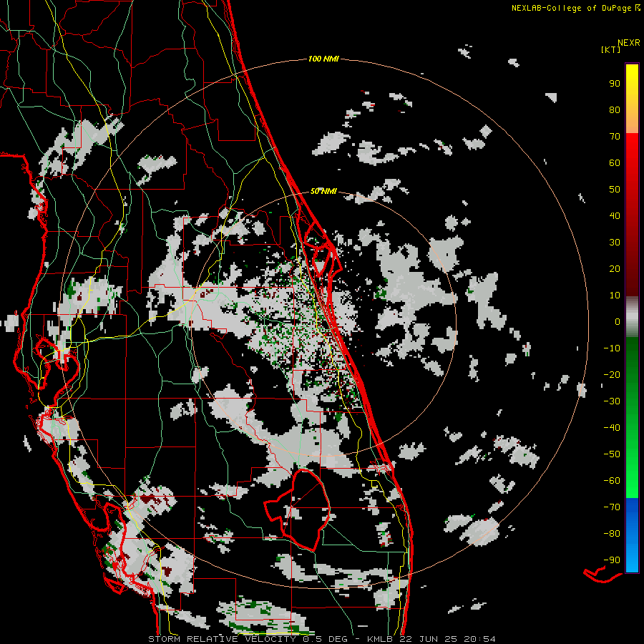The height and width of the screenshot is (644, 644).
Task: Click the KT units label above color scale
Action: [x=610, y=49]
